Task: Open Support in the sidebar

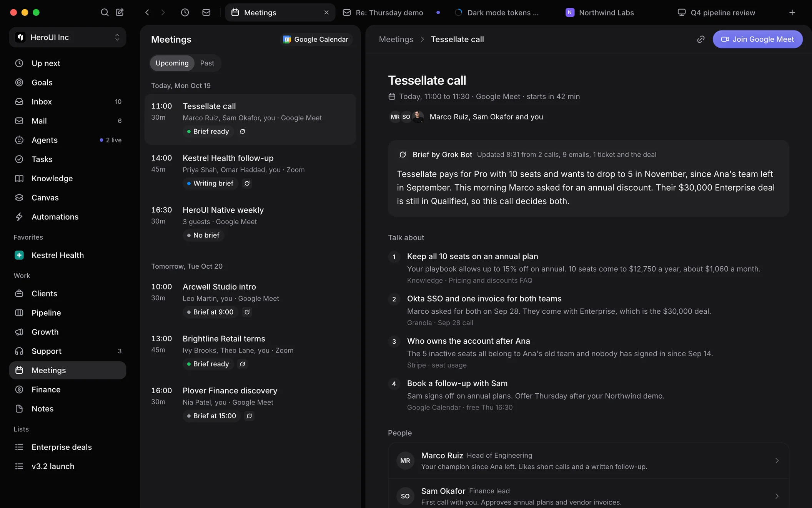Action: pos(68,351)
